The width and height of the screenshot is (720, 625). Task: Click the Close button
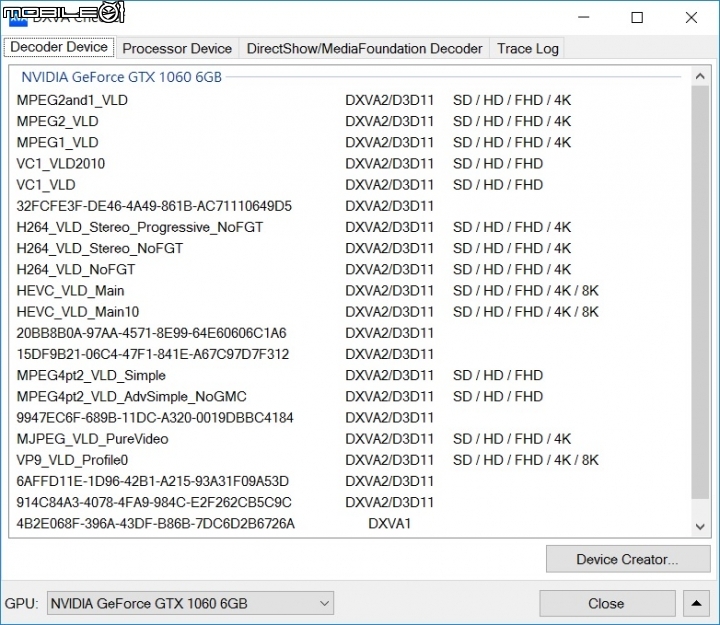coord(607,603)
